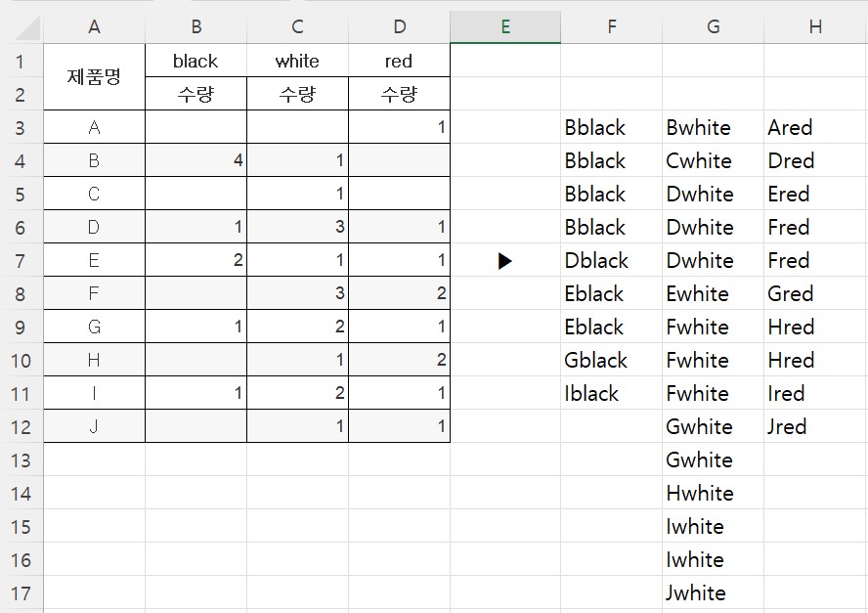Click the cell for product F white quantity
Screen dimensions: 868x613
tap(298, 293)
